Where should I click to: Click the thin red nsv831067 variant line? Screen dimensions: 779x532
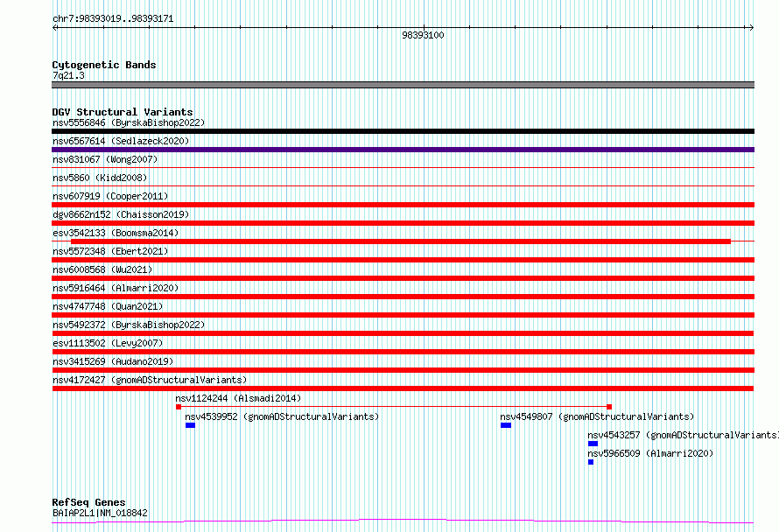403,168
